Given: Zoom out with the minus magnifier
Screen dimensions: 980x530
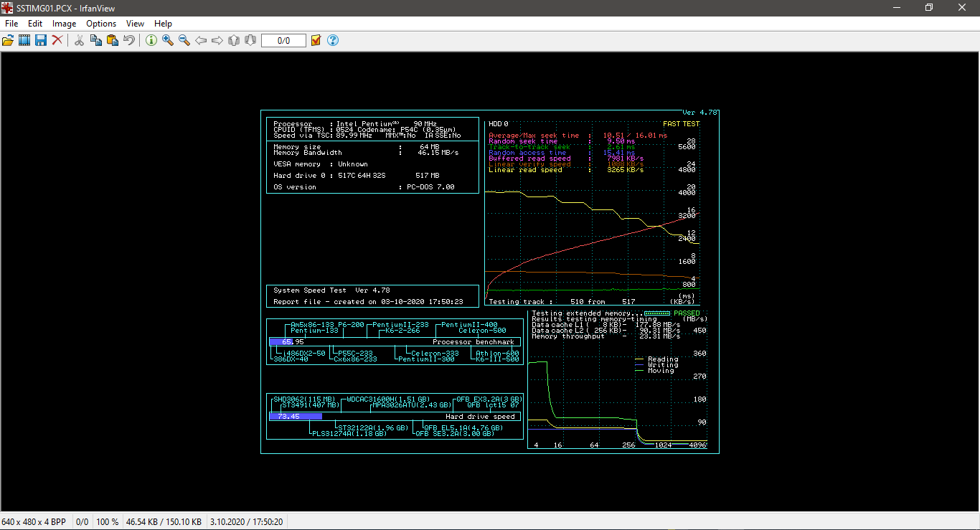Looking at the screenshot, I should (x=184, y=41).
